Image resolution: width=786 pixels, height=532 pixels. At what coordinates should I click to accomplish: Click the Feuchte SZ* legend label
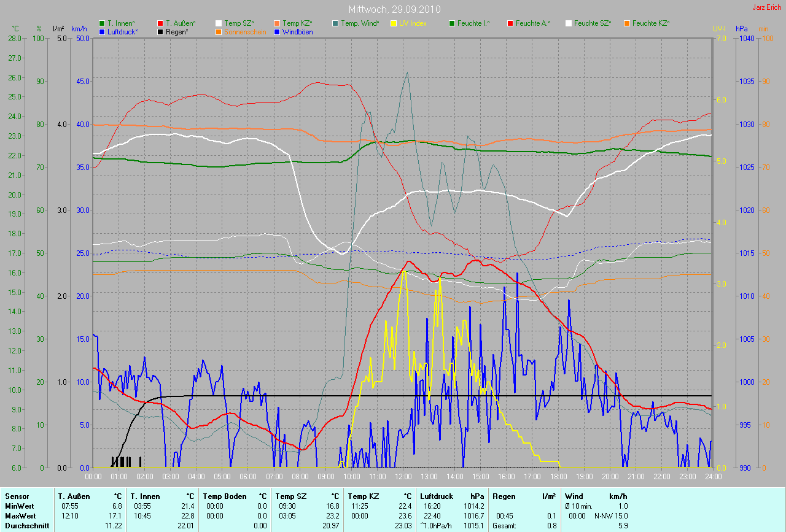593,23
